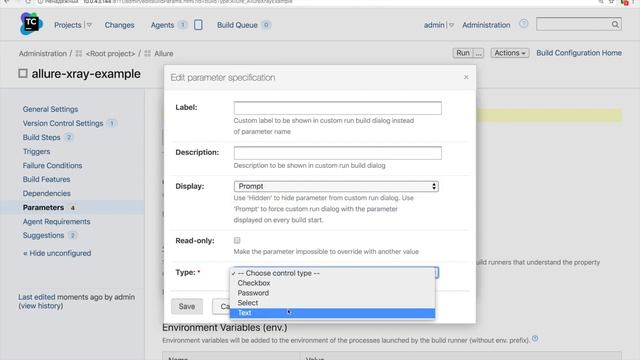Screen dimensions: 640x360
Task: Open the Projects page
Action: (x=68, y=25)
